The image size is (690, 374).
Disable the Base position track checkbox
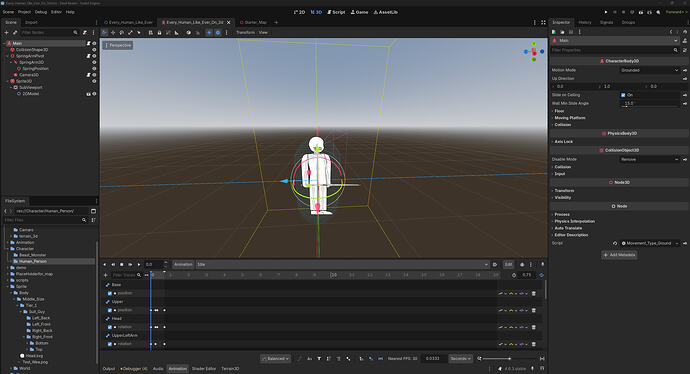(x=110, y=293)
